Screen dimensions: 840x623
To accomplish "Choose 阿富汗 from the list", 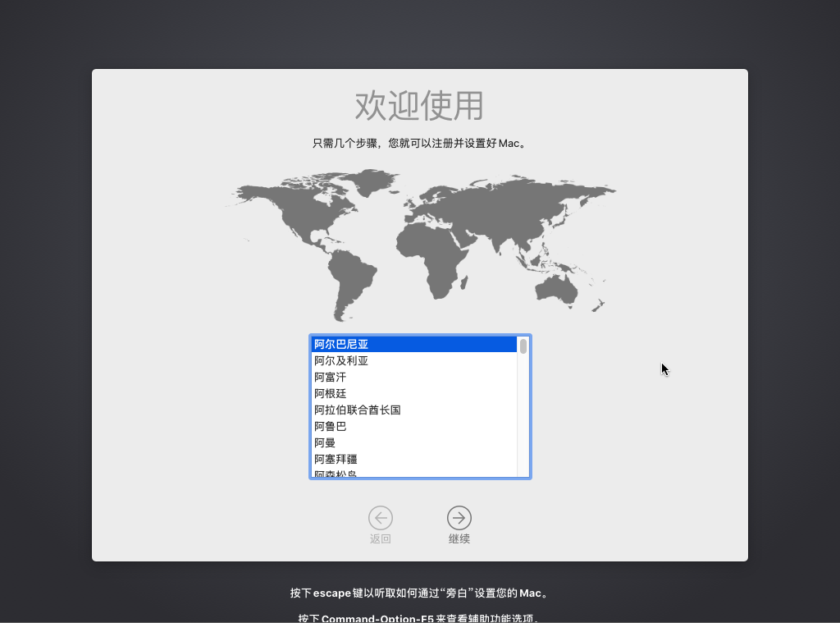I will click(x=414, y=378).
